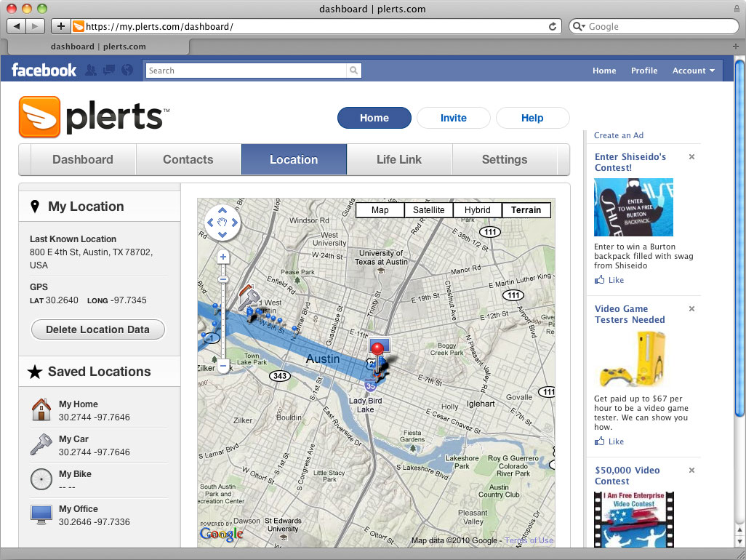
Task: Pan the map down arrow
Action: coord(222,234)
